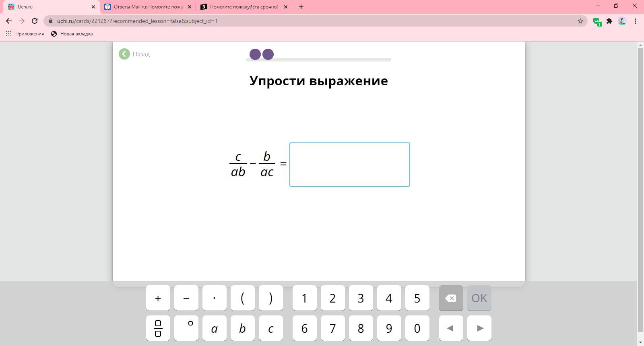Submit the answer with OK button
The image size is (644, 346).
pyautogui.click(x=479, y=298)
